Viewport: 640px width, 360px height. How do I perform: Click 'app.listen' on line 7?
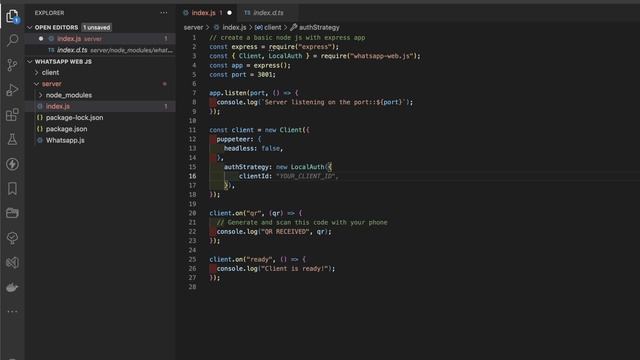(228, 93)
